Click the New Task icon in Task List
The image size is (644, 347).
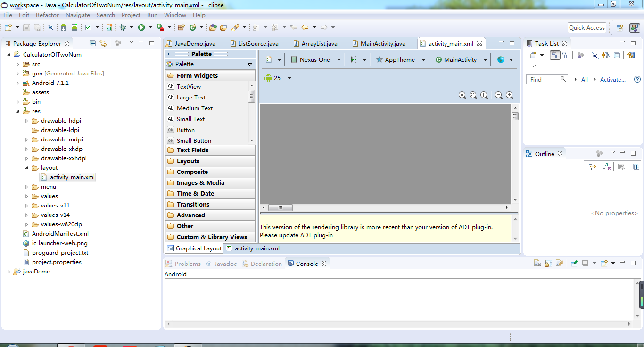533,55
